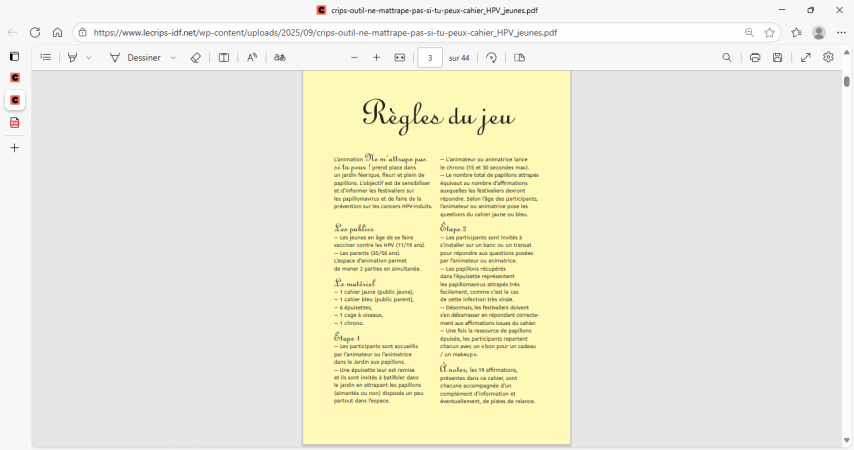Zoom in with the plus button
This screenshot has height=450, width=854.
[376, 58]
